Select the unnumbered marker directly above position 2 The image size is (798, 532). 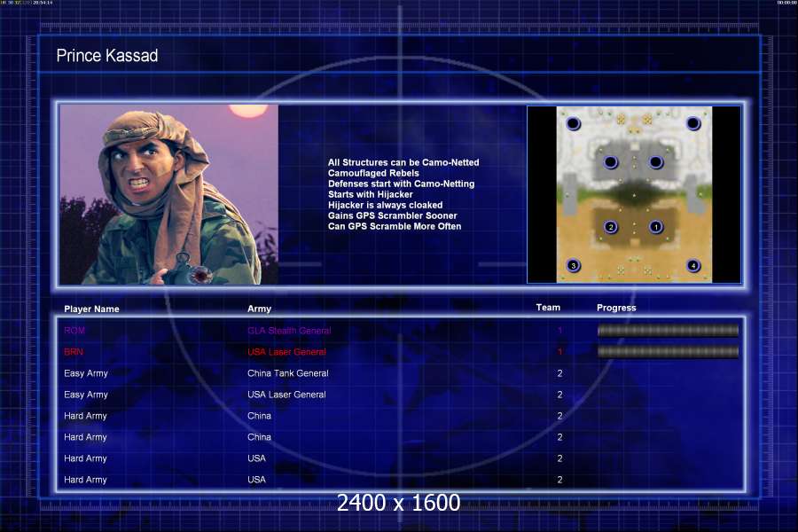point(610,162)
